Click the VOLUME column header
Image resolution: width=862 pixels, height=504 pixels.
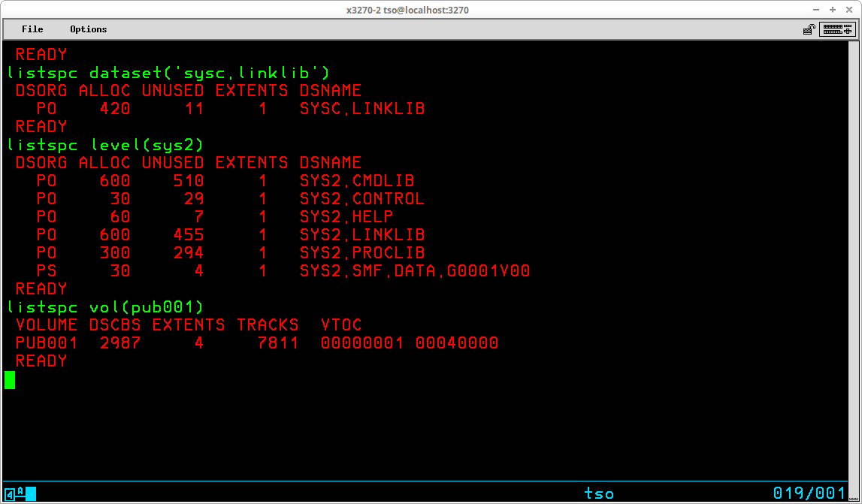click(47, 324)
